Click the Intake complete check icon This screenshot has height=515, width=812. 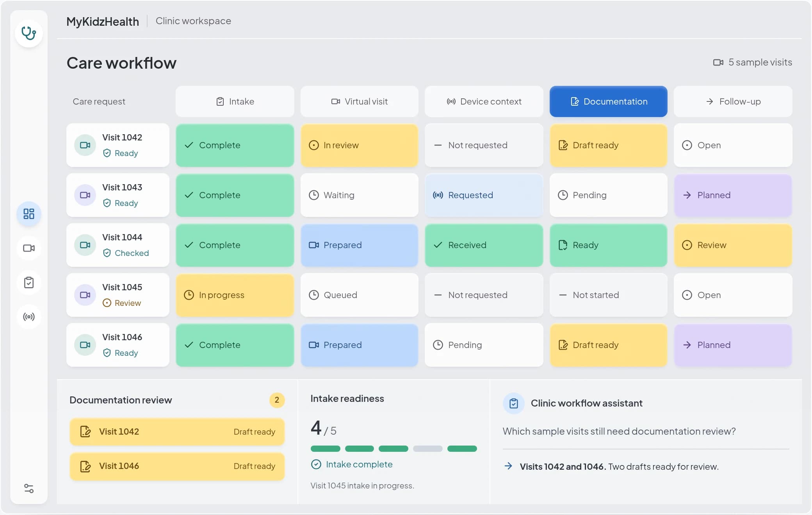click(x=316, y=464)
